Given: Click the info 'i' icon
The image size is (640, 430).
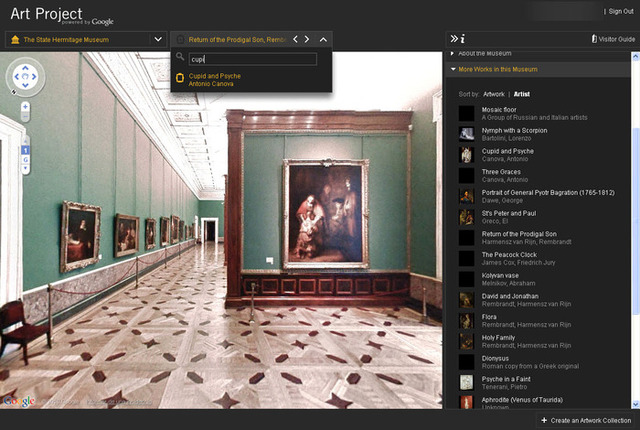Looking at the screenshot, I should tap(463, 39).
